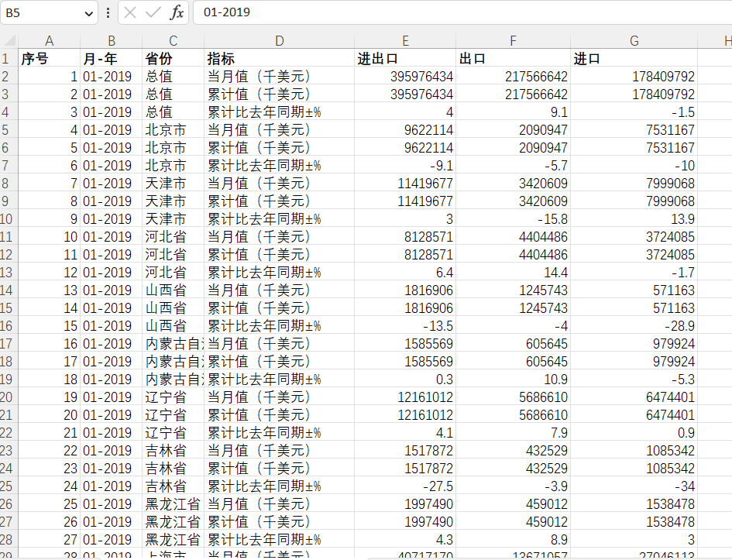Click 河北省 cell in row 11
Viewport: 732px width, 560px height.
click(x=174, y=236)
